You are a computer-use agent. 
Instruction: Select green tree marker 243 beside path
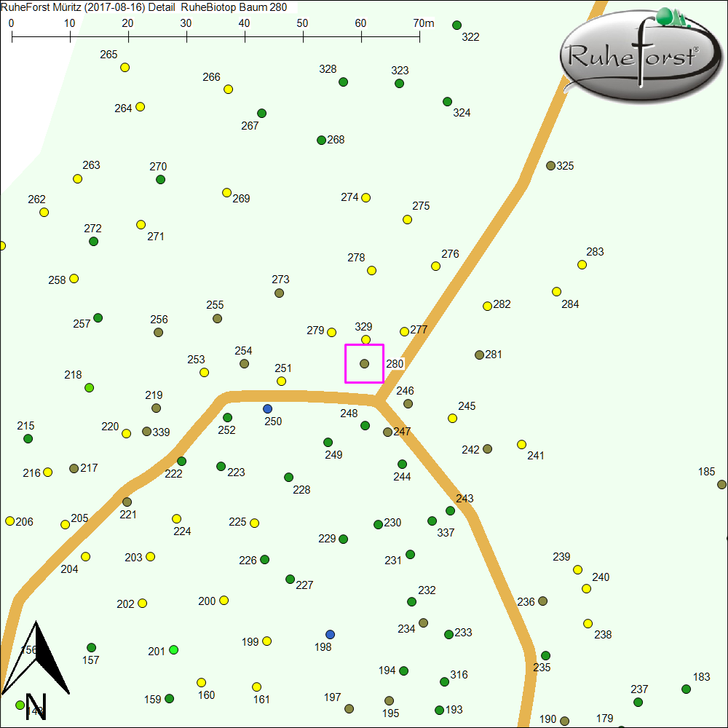(x=450, y=510)
